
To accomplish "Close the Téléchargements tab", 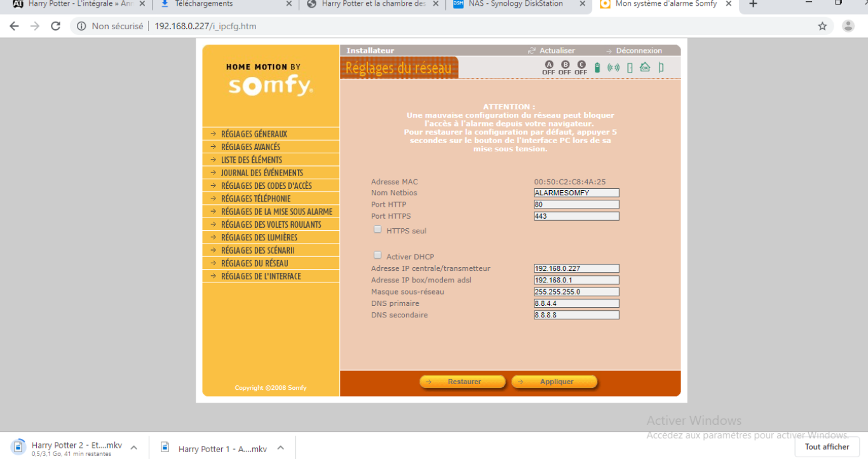I will coord(288,4).
